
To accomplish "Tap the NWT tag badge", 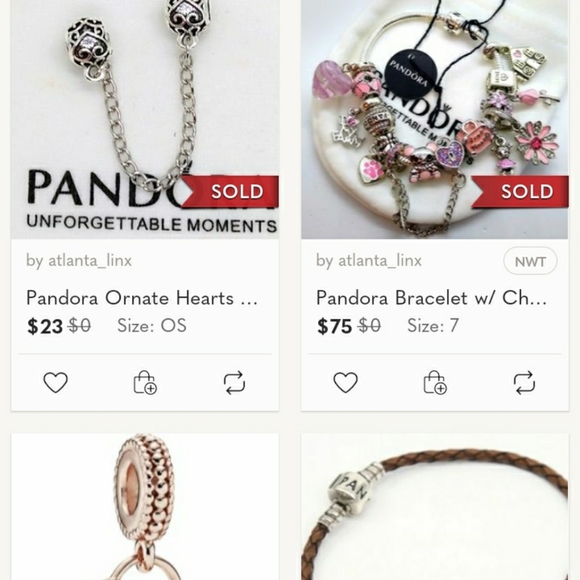I will tap(530, 261).
